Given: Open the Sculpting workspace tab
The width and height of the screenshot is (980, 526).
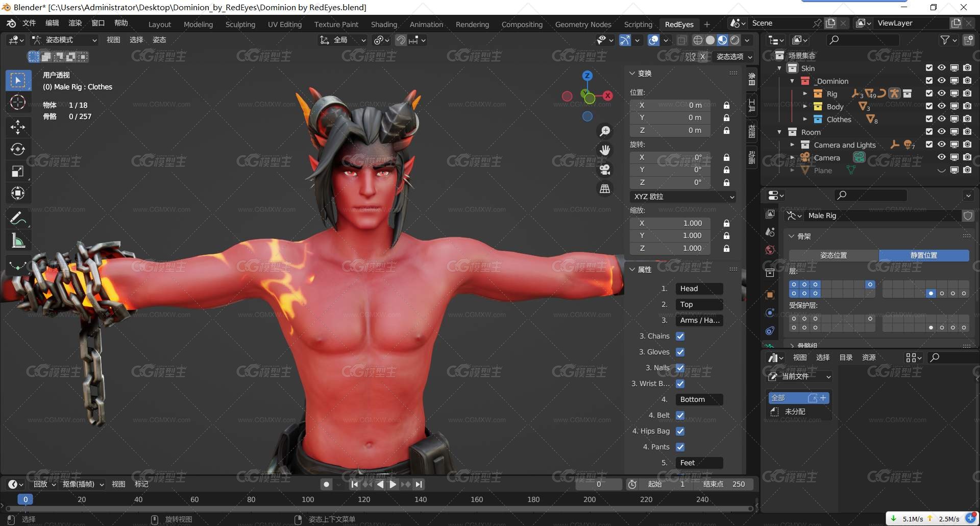Looking at the screenshot, I should coord(240,25).
